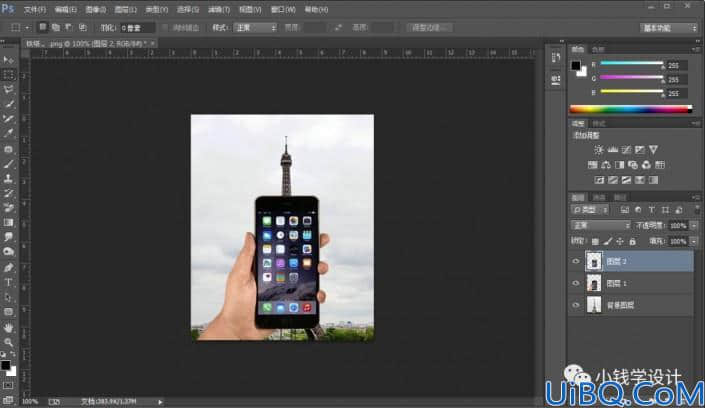
Task: Hide layer 图层 2 with eye icon
Action: 576,261
